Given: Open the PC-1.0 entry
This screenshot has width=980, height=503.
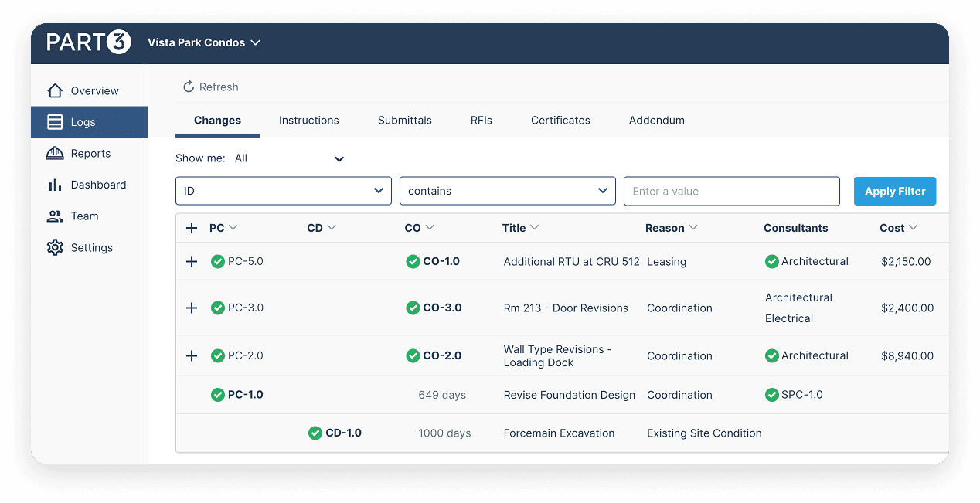Looking at the screenshot, I should (x=246, y=395).
